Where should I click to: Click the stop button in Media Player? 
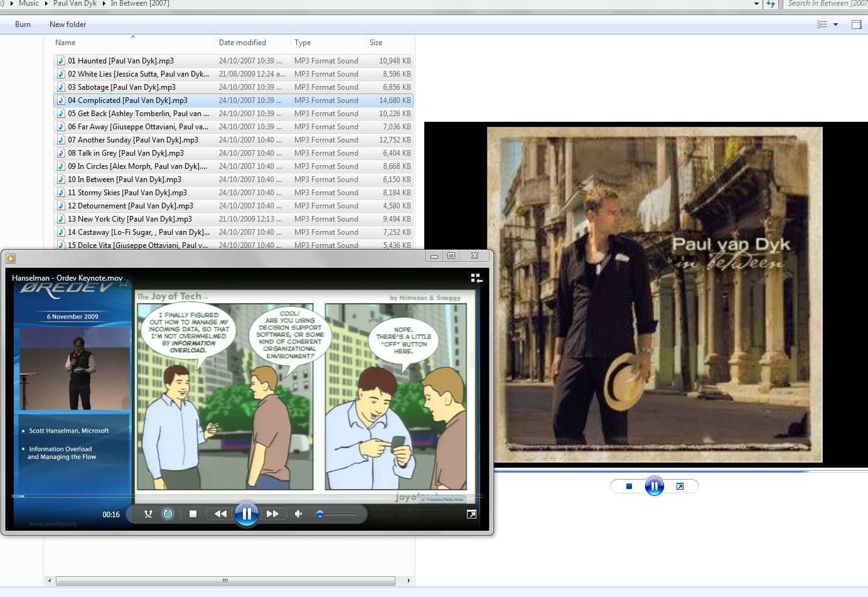[x=193, y=514]
